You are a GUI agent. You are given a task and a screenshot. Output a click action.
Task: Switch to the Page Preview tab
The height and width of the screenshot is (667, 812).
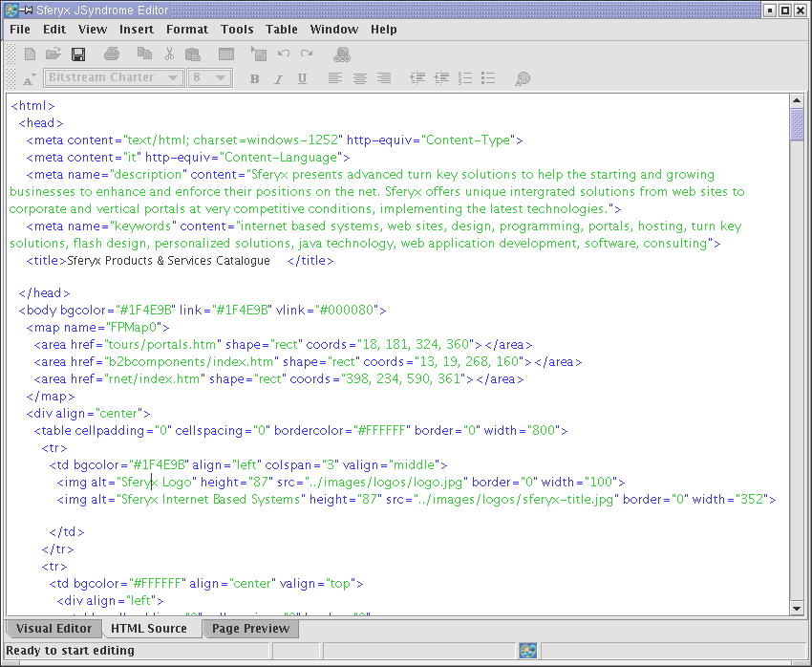pos(250,629)
